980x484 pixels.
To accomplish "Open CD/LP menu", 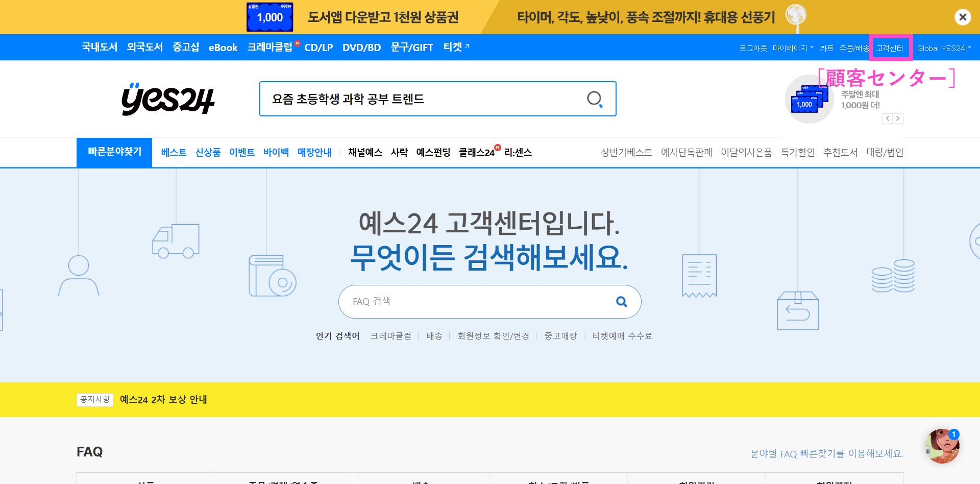I will coord(318,47).
